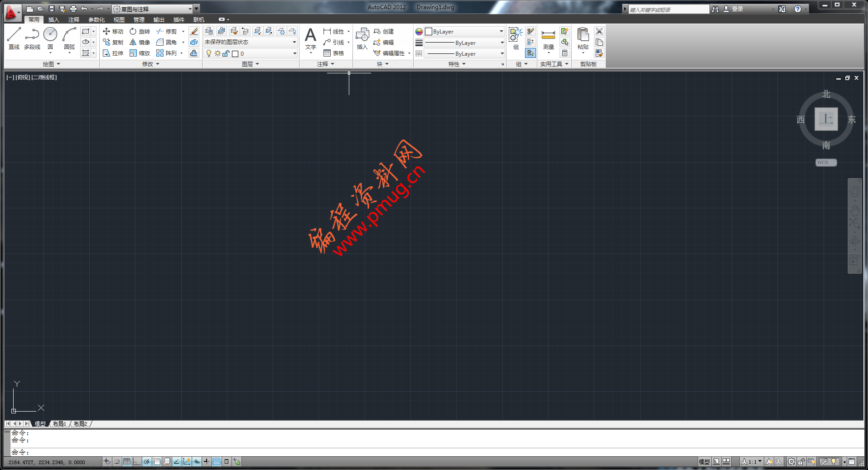Switch to the 视图 (View) ribbon tab
The height and width of the screenshot is (470, 868).
point(119,19)
